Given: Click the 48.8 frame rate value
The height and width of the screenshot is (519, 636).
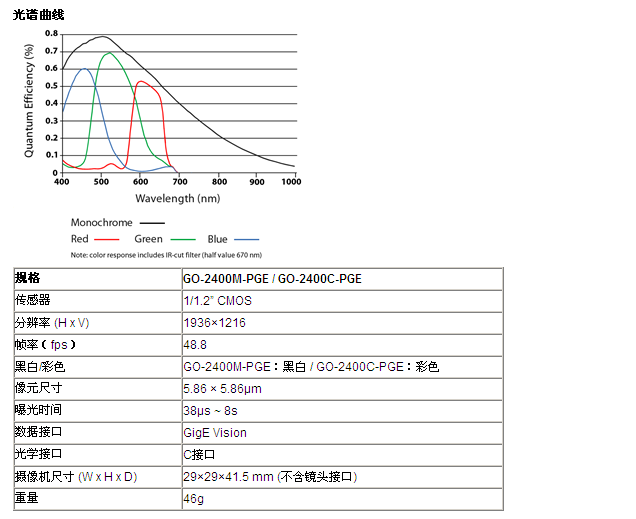Looking at the screenshot, I should 195,345.
